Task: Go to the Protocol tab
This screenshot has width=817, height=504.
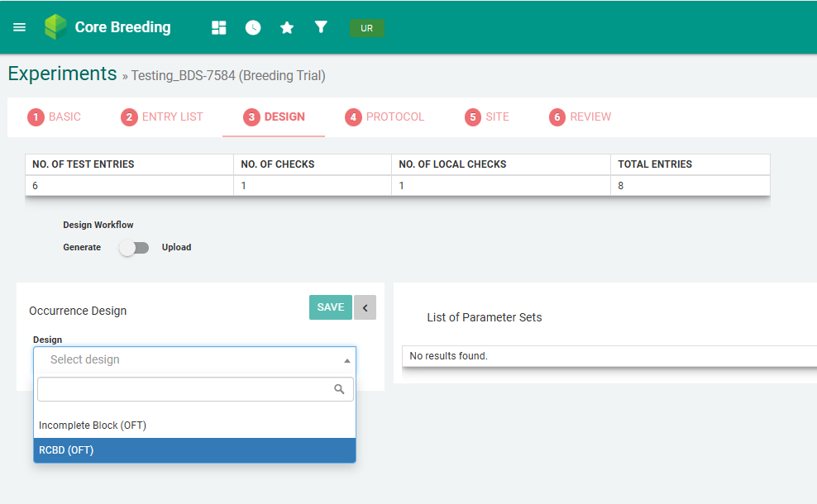Action: point(385,117)
